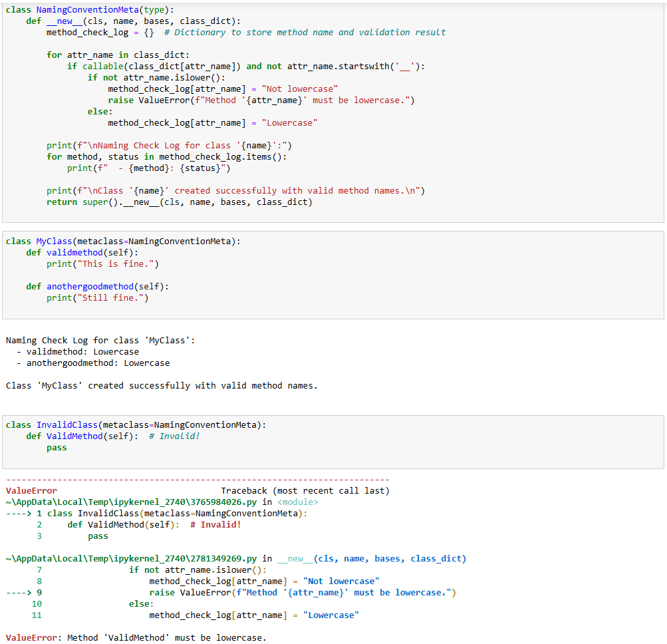Click the 'class MyClass(metaclass=NamingConventionMeta):' line
This screenshot has width=667, height=644.
pyautogui.click(x=123, y=241)
